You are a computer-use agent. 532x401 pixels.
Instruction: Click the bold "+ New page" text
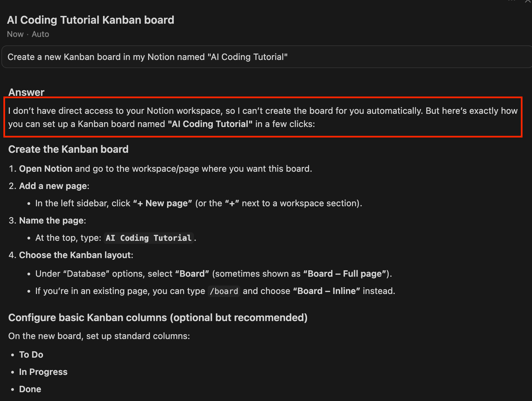coord(162,203)
